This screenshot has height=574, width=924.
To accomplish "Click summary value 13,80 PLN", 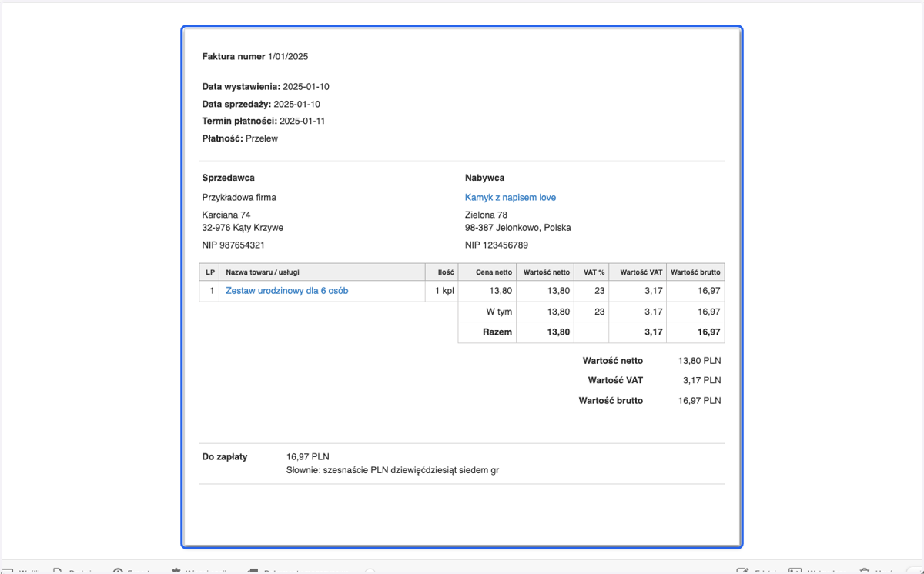I will tap(700, 361).
